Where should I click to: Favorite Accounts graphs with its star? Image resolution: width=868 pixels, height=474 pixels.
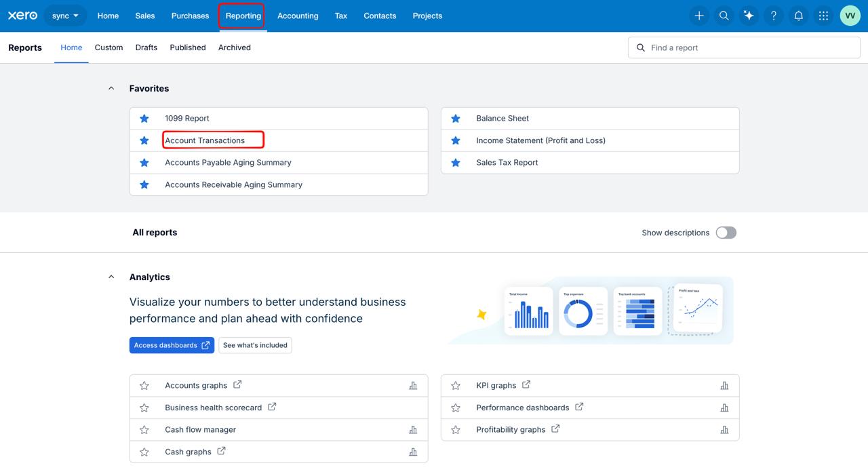pos(144,385)
